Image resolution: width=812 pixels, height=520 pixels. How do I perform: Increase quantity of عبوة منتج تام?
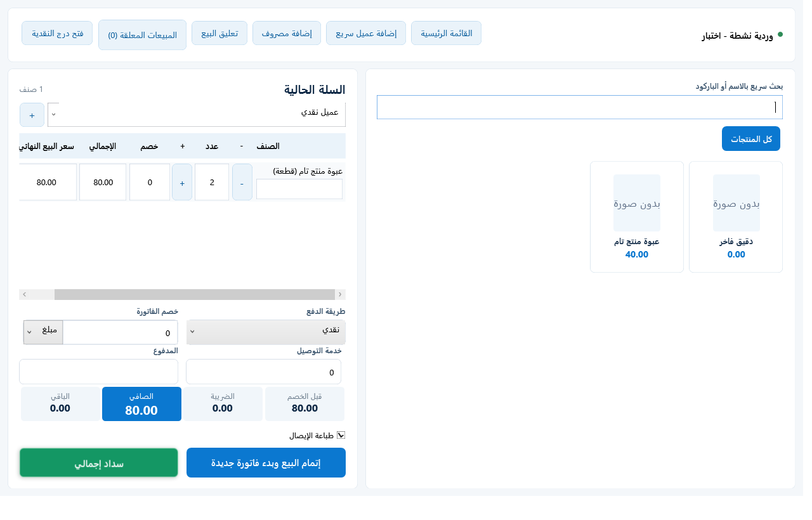182,182
